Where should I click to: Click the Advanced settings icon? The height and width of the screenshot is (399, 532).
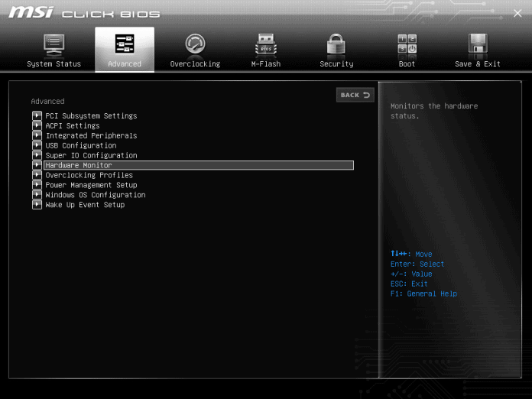(125, 44)
